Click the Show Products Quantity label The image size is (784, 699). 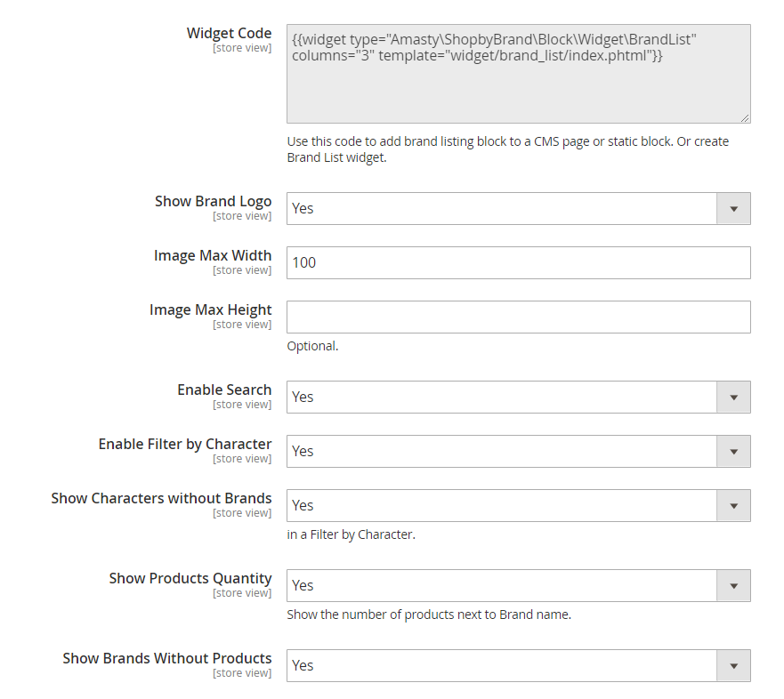(190, 578)
